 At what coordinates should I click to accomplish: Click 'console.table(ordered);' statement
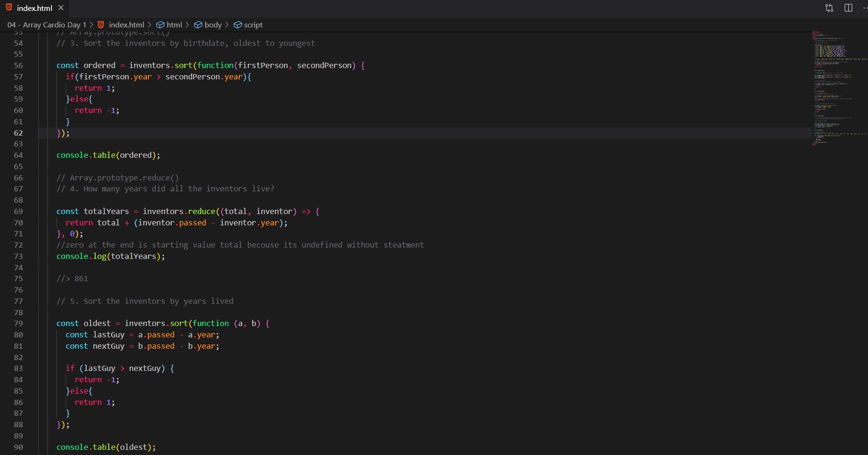(109, 155)
